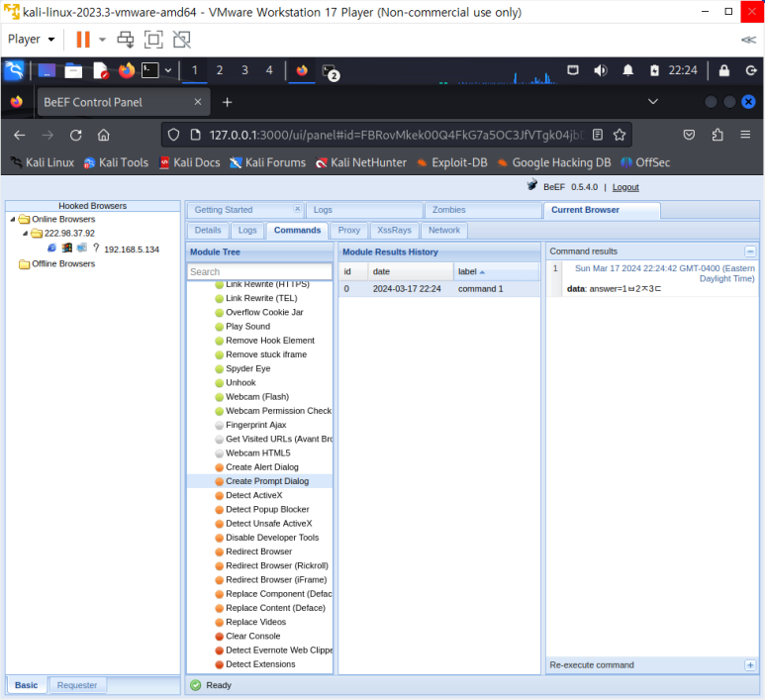This screenshot has height=700, width=765.
Task: Open Exploit-DB bookmark
Action: (x=452, y=162)
